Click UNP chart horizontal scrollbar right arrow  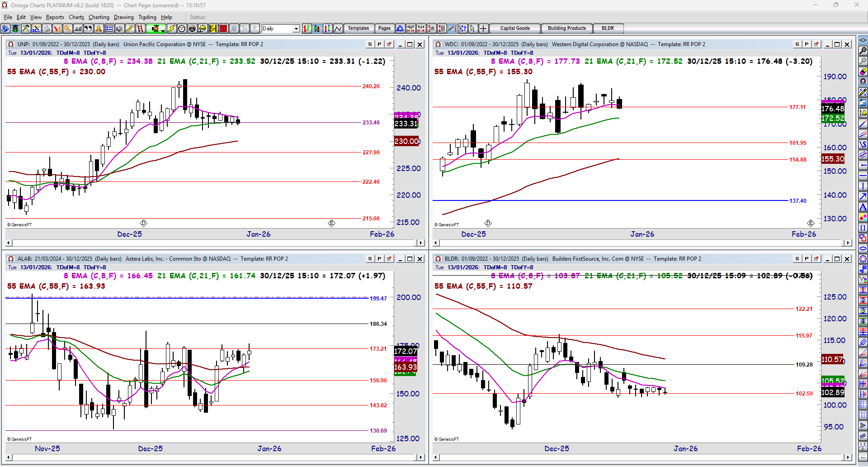[421, 243]
